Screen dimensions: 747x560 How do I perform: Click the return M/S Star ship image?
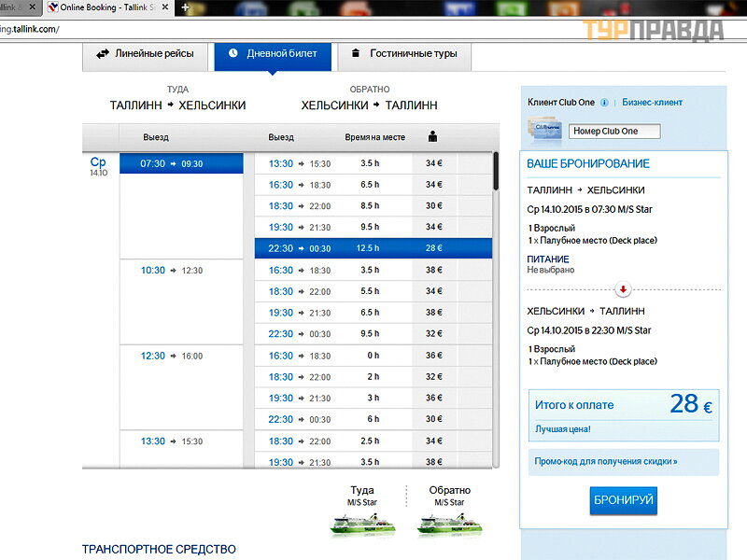pyautogui.click(x=449, y=525)
